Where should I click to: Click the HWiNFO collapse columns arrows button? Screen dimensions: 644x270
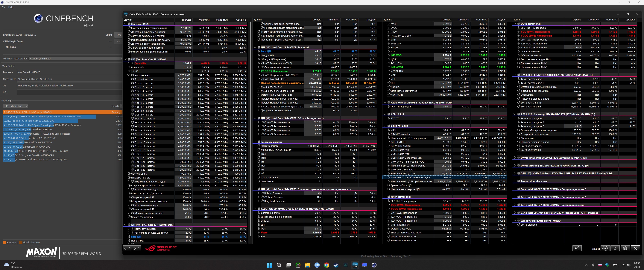tap(137, 248)
